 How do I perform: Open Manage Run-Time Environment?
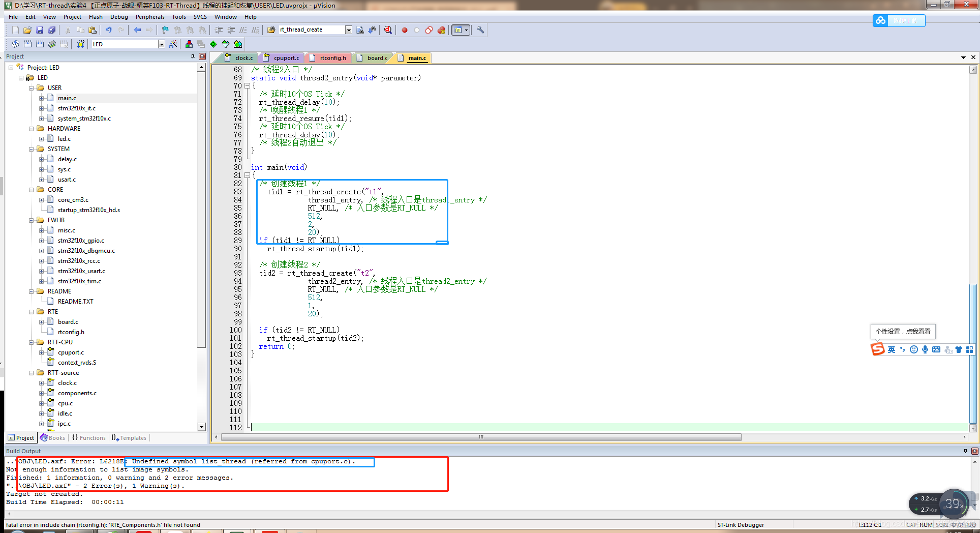click(x=213, y=44)
